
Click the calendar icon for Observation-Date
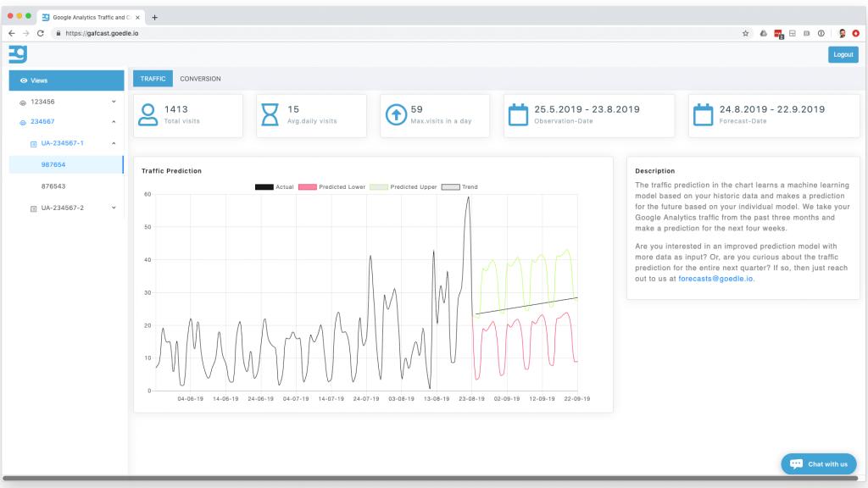pos(518,114)
